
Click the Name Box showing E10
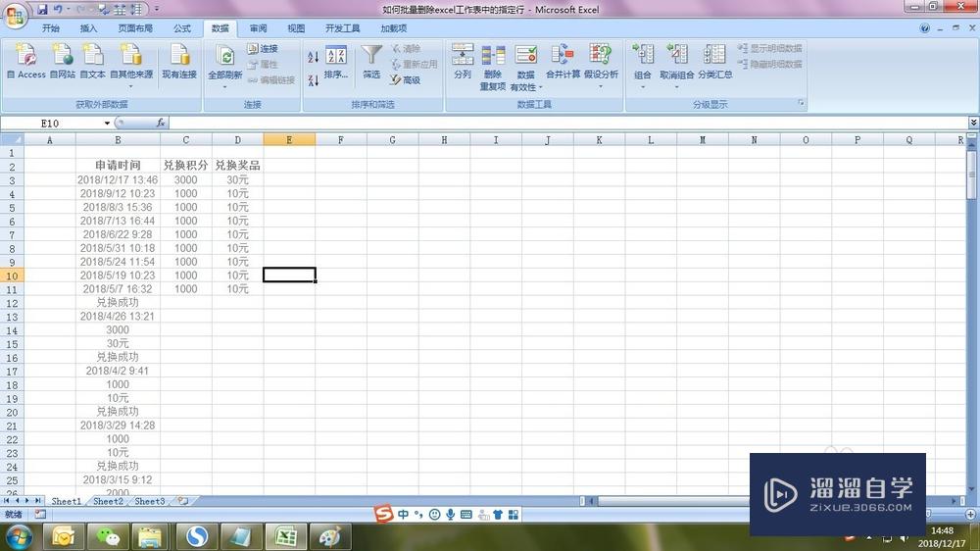point(51,124)
